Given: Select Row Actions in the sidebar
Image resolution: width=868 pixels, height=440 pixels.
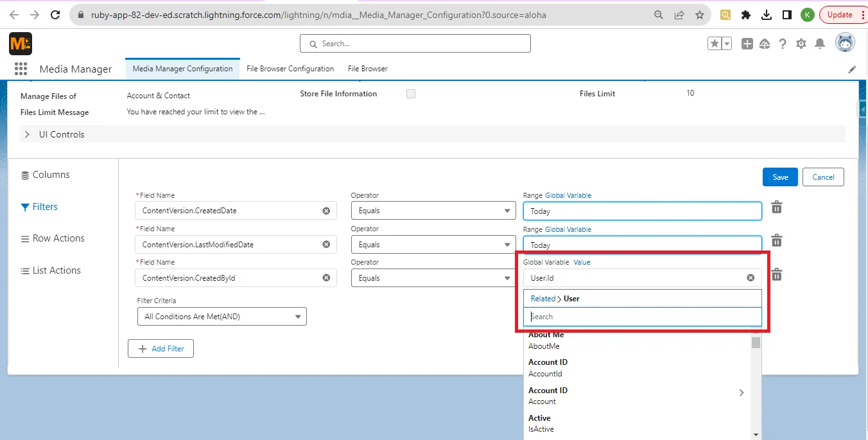Looking at the screenshot, I should [58, 238].
